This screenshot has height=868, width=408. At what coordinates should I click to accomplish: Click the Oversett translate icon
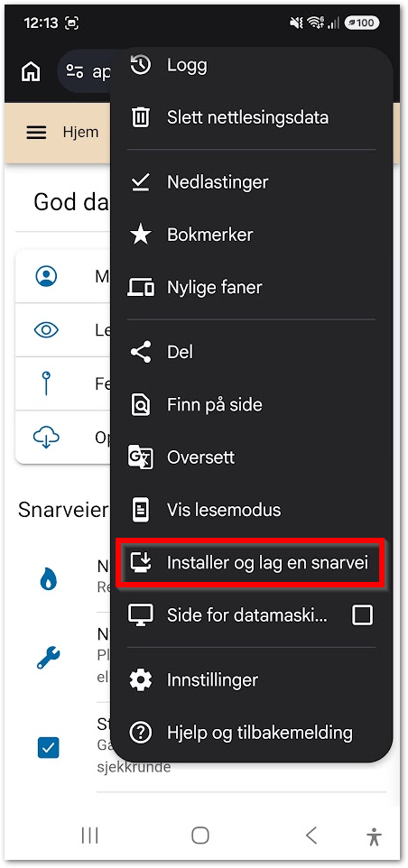click(x=141, y=457)
